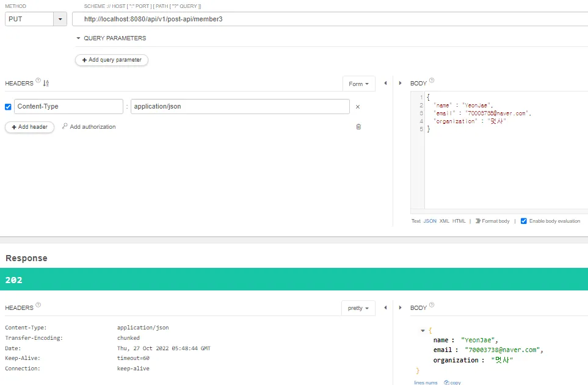Collapse response headers pane left arrow
588x385 pixels.
coord(385,308)
